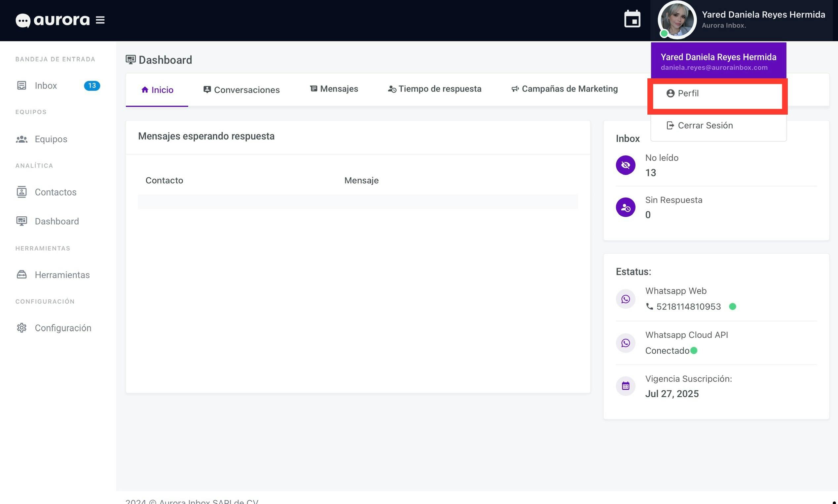Viewport: 838px width, 504px height.
Task: Click the Sin Respuesta user-clock icon
Action: (x=626, y=207)
